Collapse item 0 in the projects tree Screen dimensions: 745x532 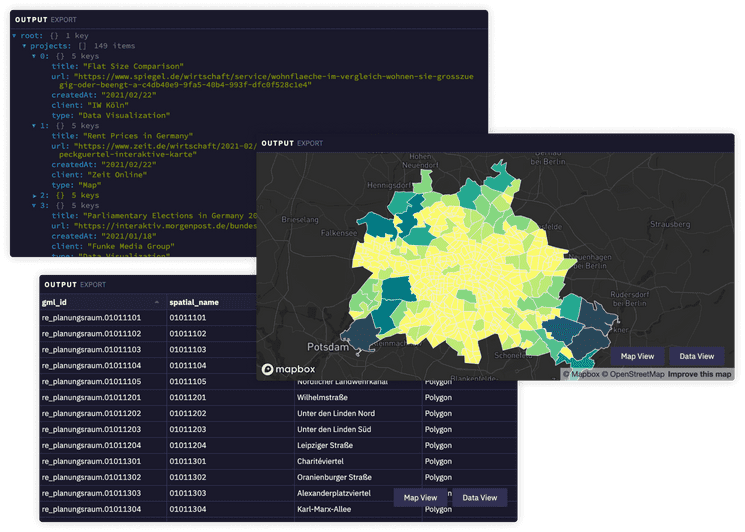(x=33, y=55)
